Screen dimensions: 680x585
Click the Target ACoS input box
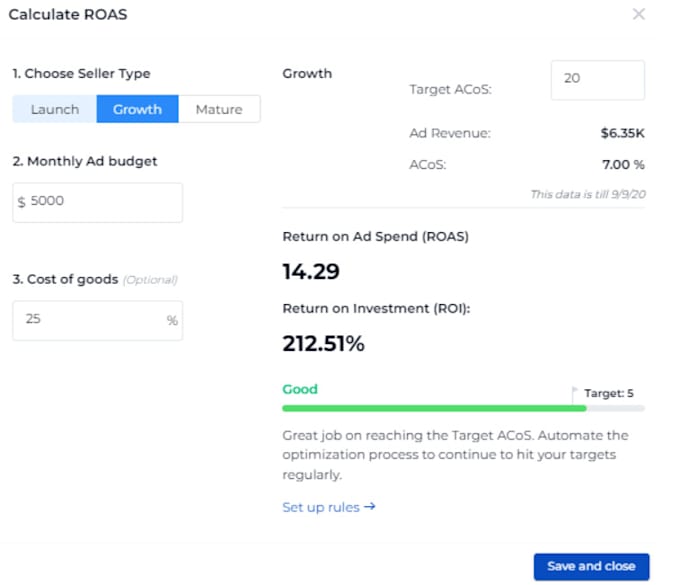pyautogui.click(x=598, y=80)
